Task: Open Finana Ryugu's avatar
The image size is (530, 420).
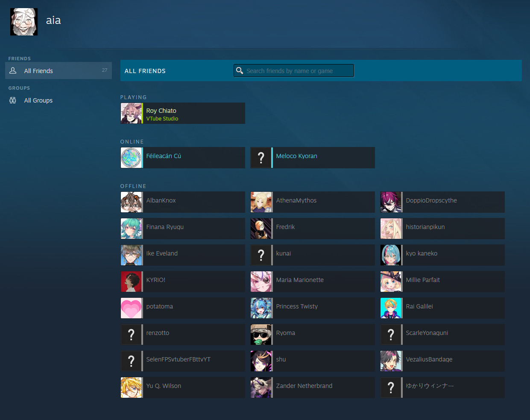Action: [131, 229]
